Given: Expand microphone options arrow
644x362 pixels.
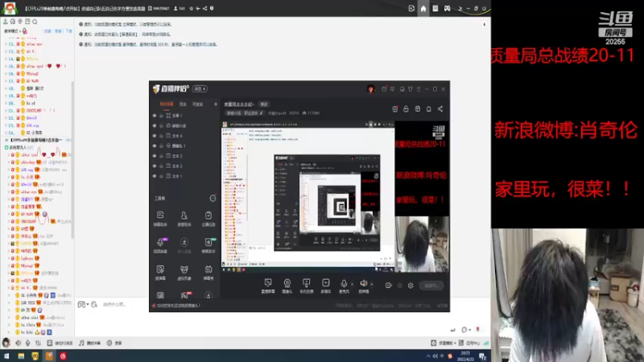Looking at the screenshot, I should (352, 284).
